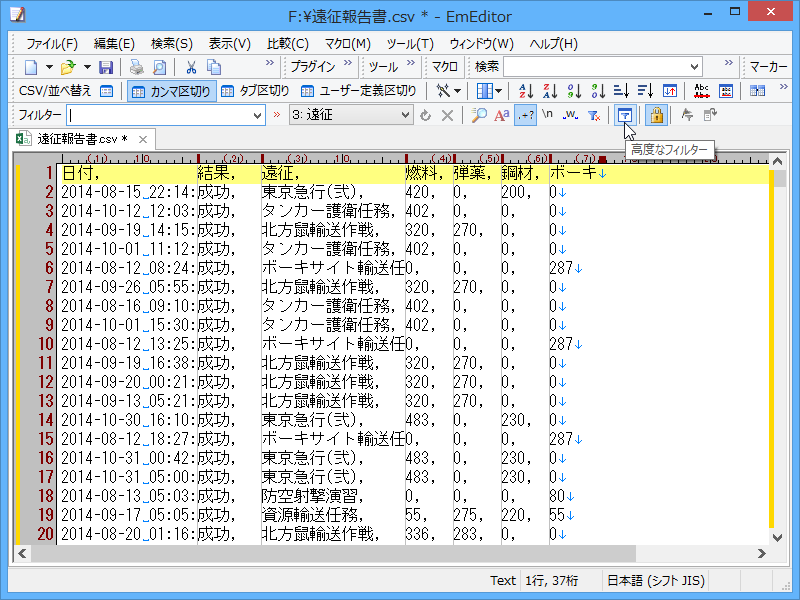Screen dimensions: 800x600
Task: Click the マーカー toolbar label
Action: point(768,67)
